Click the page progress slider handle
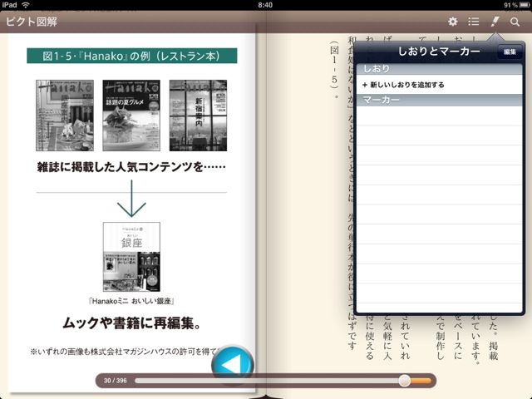The width and height of the screenshot is (532, 399). pyautogui.click(x=405, y=381)
